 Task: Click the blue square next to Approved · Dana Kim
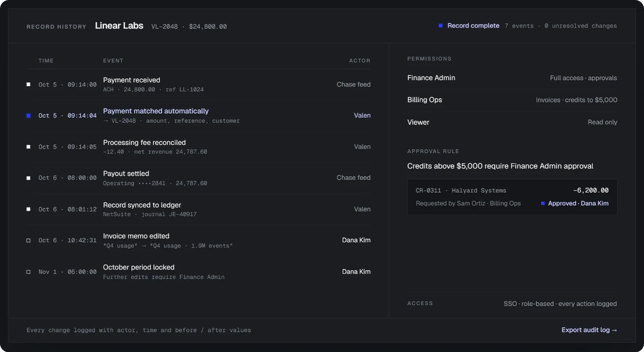point(543,203)
